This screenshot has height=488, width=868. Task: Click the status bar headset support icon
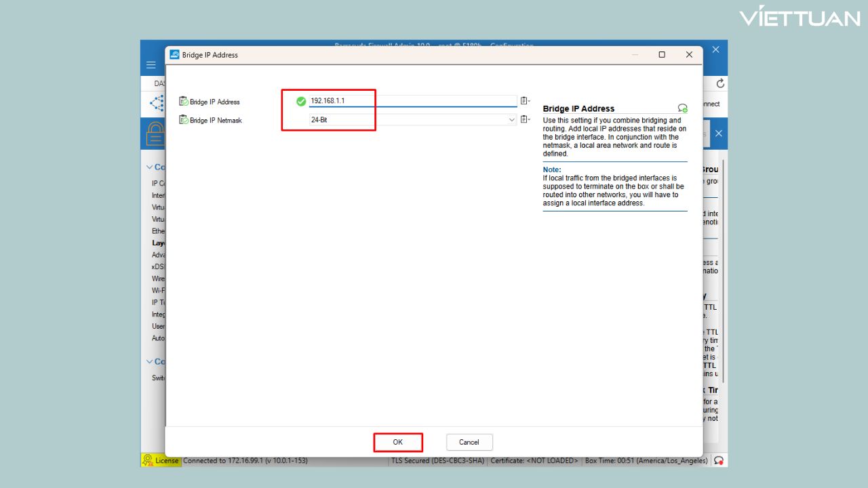click(719, 460)
